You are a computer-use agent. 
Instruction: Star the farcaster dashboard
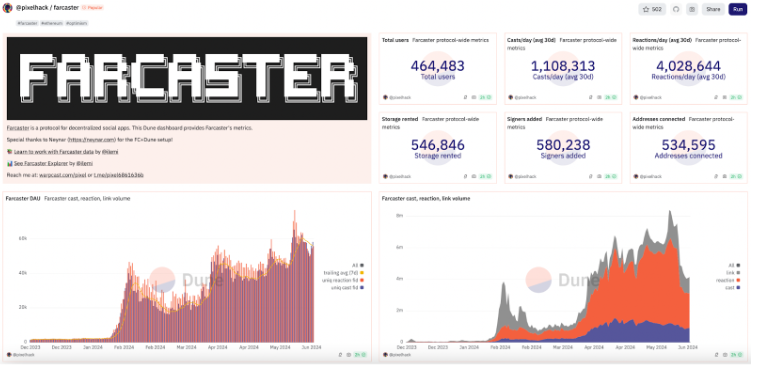(652, 9)
